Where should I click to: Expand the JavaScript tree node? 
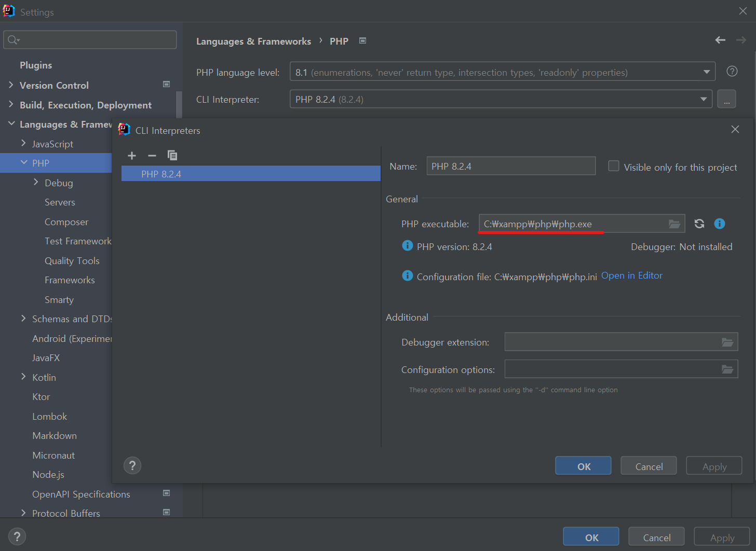pos(23,143)
